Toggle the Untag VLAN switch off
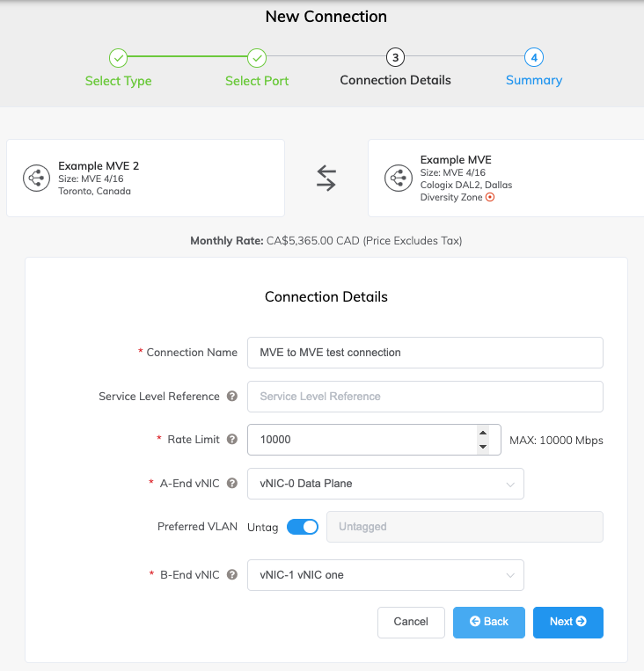 pyautogui.click(x=303, y=527)
